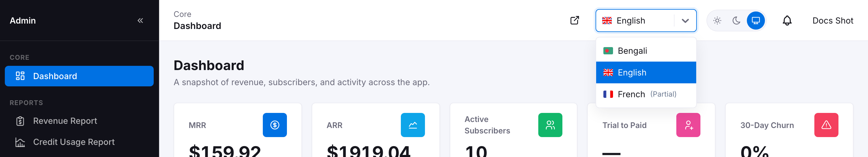The width and height of the screenshot is (868, 157).
Task: Click the green Active Subscribers users icon
Action: point(550,125)
